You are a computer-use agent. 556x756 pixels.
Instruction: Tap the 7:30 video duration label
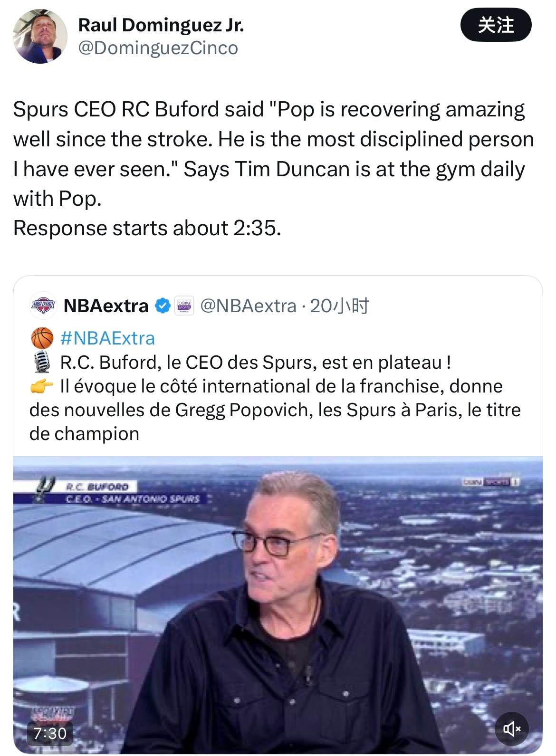(50, 733)
